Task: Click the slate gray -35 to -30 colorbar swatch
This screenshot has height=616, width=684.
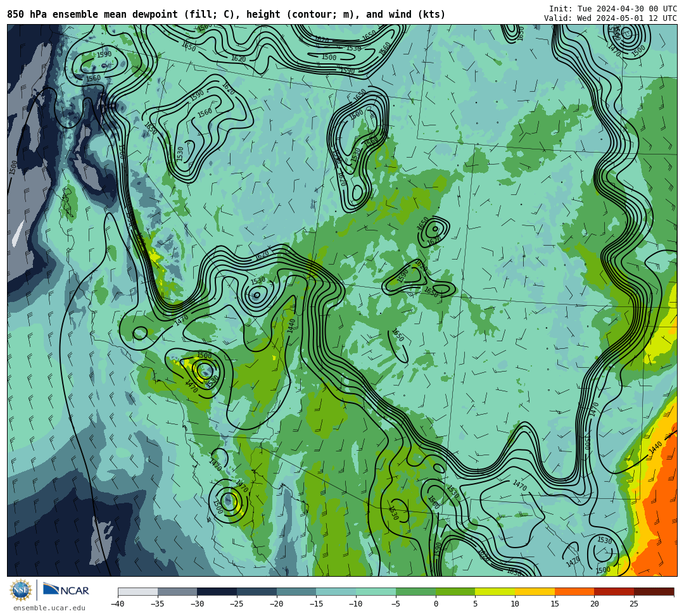Action: tap(177, 591)
